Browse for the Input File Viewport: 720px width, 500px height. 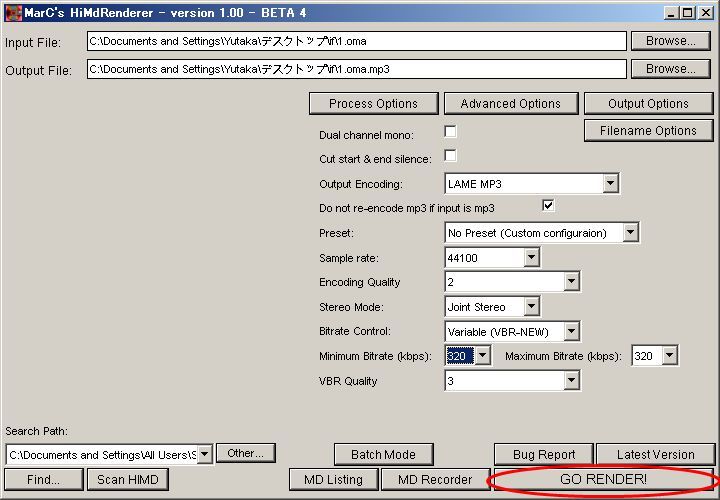[670, 41]
